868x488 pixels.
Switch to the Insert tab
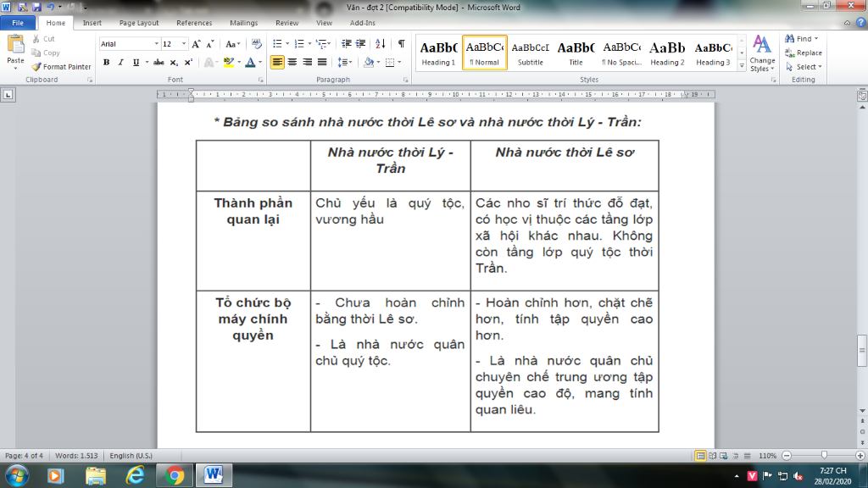(x=92, y=23)
